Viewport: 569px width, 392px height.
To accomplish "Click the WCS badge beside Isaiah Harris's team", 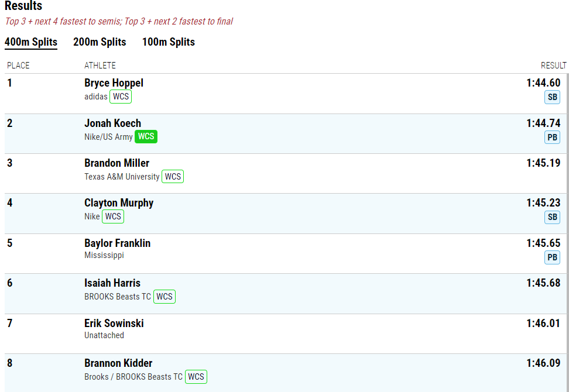I will [x=164, y=297].
